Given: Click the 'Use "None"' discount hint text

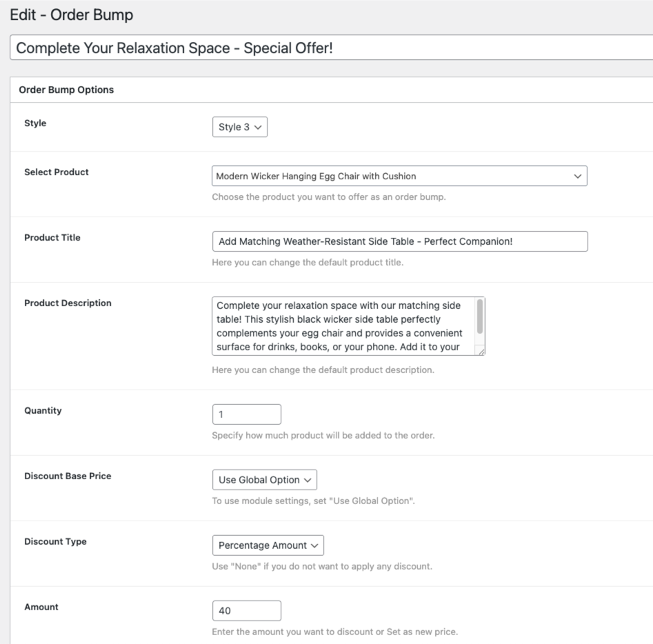Looking at the screenshot, I should [x=322, y=567].
